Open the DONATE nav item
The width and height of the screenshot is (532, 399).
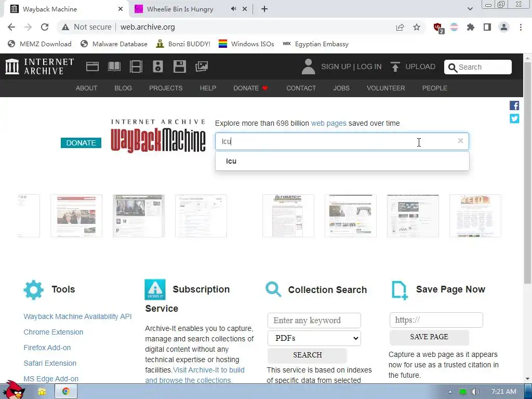click(251, 88)
